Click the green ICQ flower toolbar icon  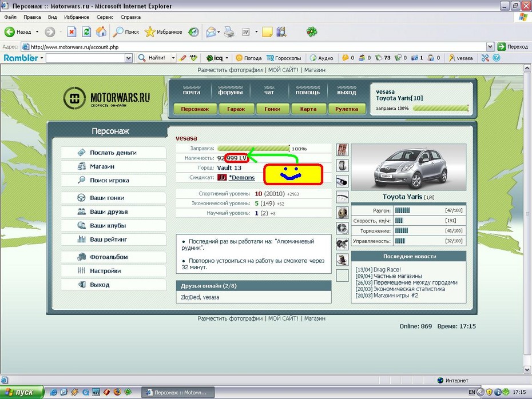(312, 32)
